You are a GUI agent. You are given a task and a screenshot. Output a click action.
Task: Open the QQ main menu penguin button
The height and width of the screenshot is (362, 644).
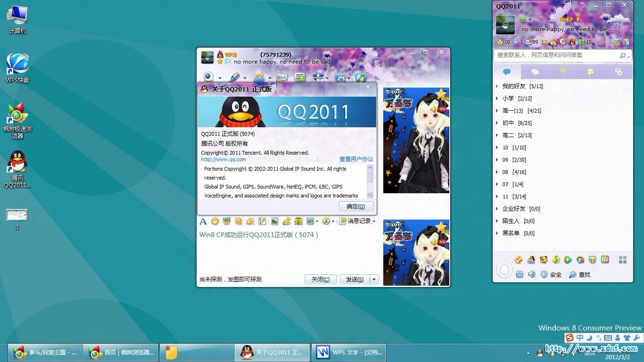[504, 270]
